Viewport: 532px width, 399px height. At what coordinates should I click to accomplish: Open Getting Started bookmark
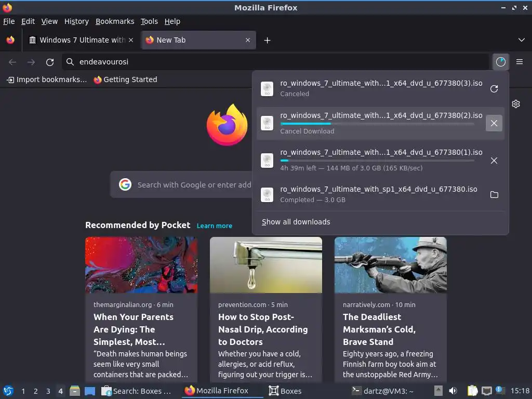click(x=126, y=79)
